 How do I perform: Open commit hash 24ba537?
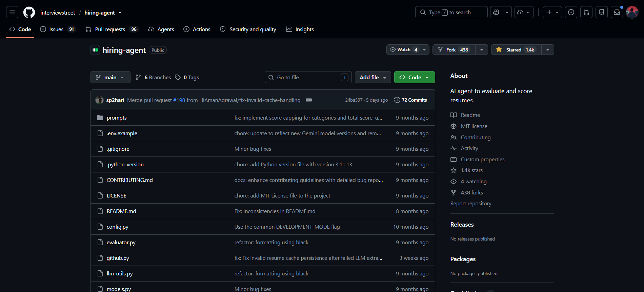354,100
